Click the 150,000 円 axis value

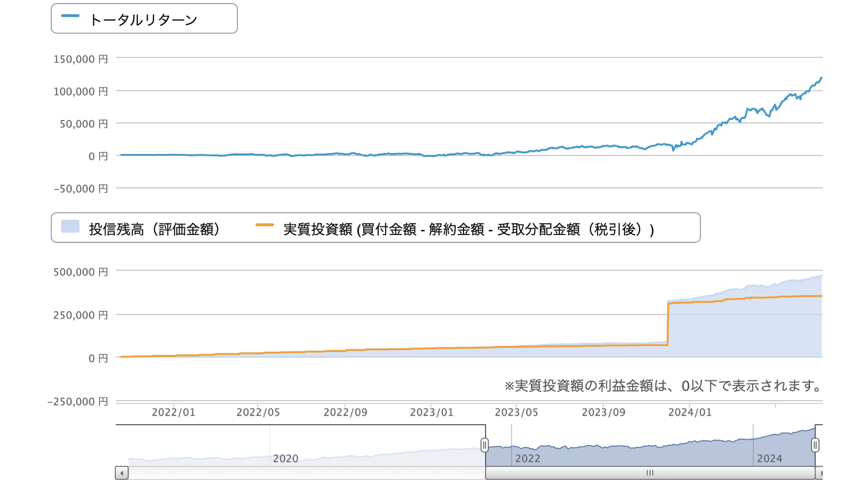(81, 59)
